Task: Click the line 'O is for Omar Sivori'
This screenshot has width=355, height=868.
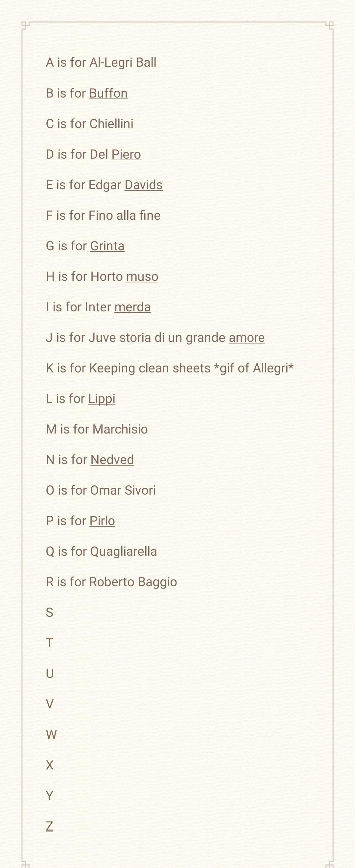Action: point(101,490)
